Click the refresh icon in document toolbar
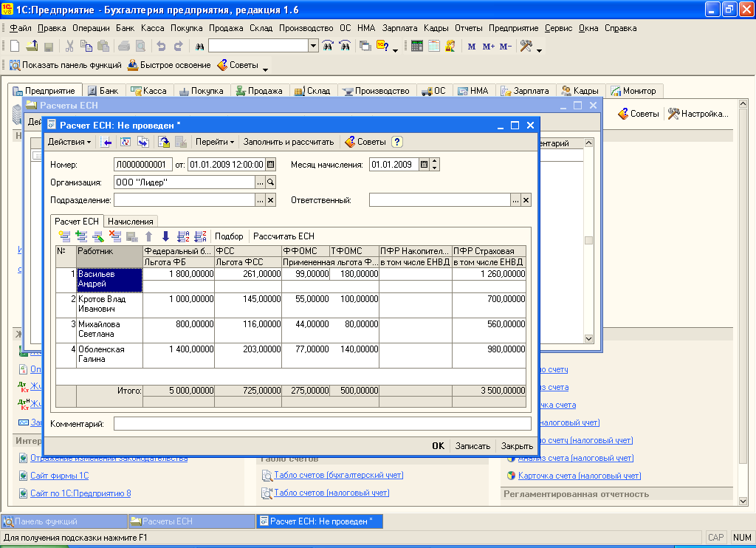 pos(126,142)
